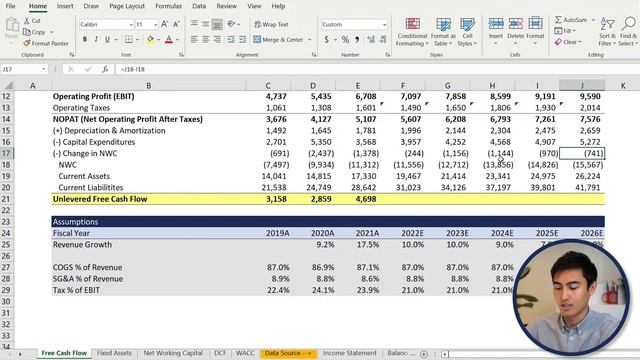Click the new sheet plus icon
Viewport: 640px width, 360px height.
pyautogui.click(x=424, y=354)
